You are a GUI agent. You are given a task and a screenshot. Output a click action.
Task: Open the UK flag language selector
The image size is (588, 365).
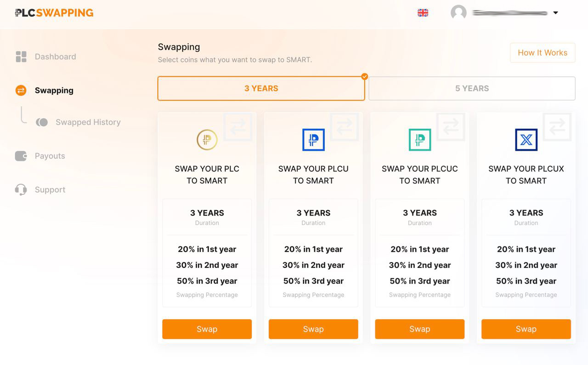click(x=423, y=13)
